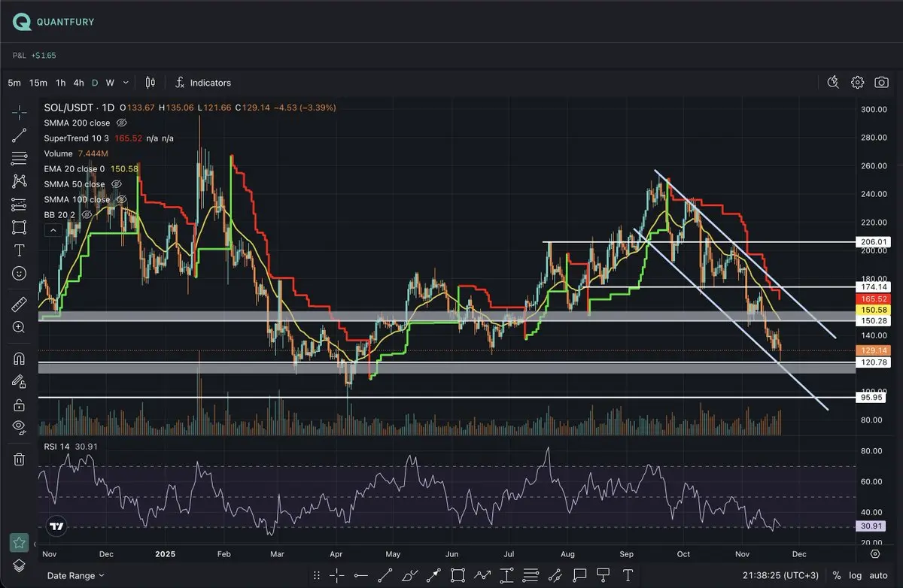Toggle visibility of SMMA 50 close indicator
The height and width of the screenshot is (588, 903).
pos(117,184)
